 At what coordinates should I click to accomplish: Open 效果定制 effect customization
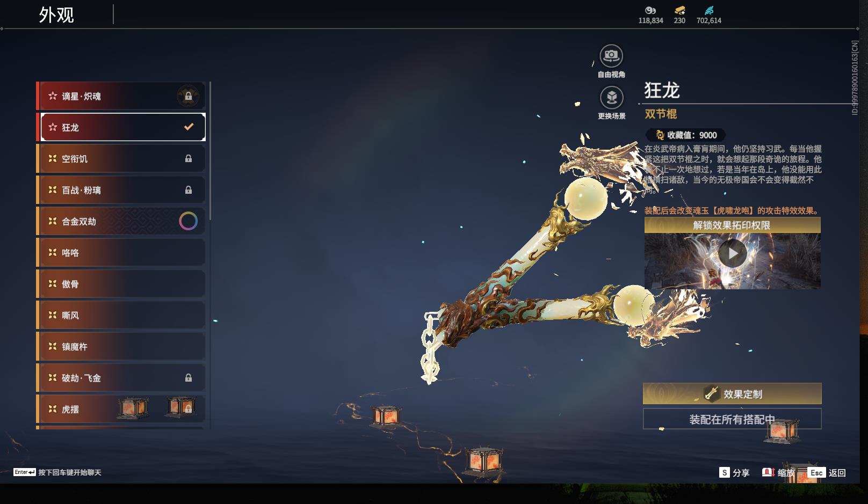(x=732, y=393)
